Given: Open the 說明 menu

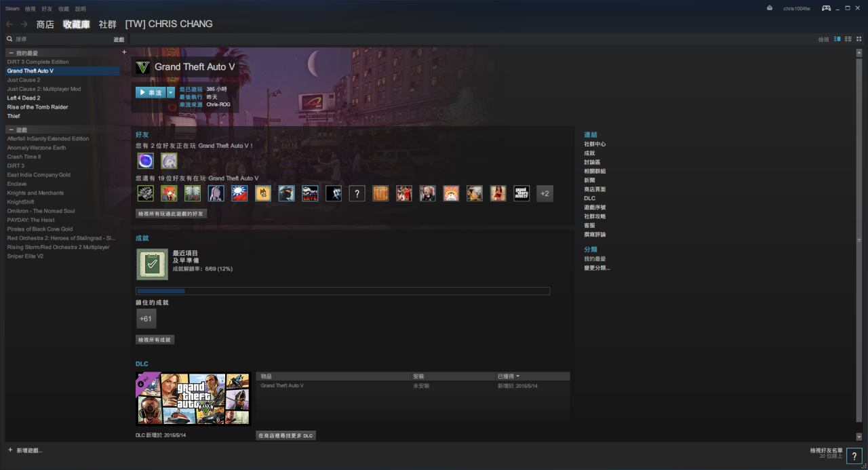Looking at the screenshot, I should pos(81,9).
